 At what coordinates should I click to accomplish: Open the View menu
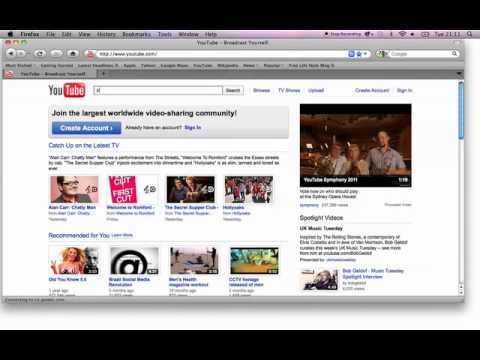(x=84, y=34)
